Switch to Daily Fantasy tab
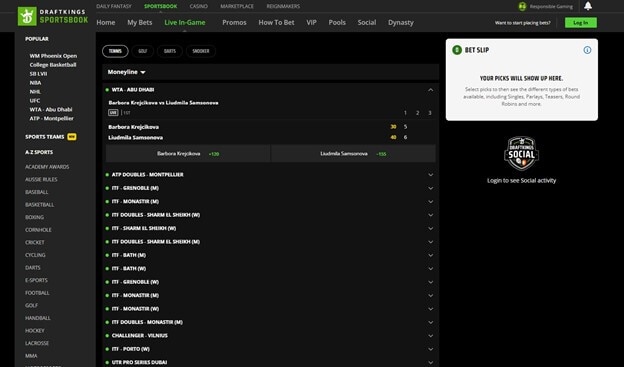The height and width of the screenshot is (367, 624). (114, 6)
